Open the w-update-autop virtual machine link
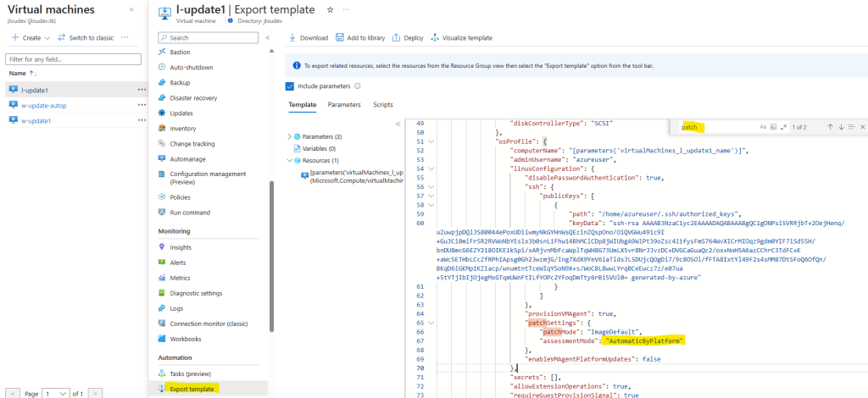 point(44,105)
